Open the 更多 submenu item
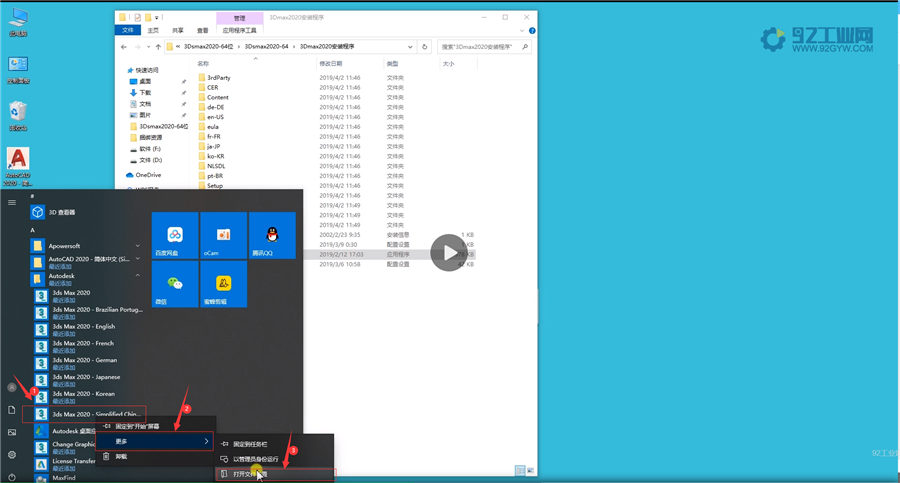Image resolution: width=900 pixels, height=483 pixels. click(155, 441)
